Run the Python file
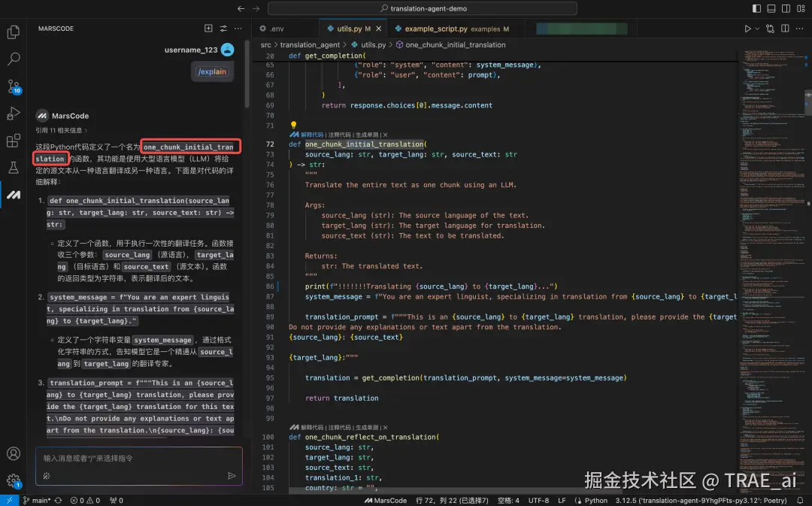The width and height of the screenshot is (812, 506). coord(747,29)
